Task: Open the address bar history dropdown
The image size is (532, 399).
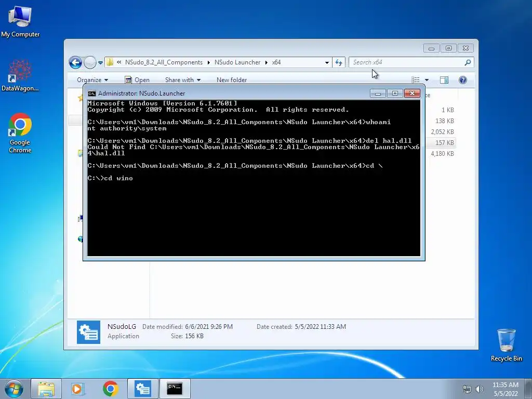Action: click(327, 62)
